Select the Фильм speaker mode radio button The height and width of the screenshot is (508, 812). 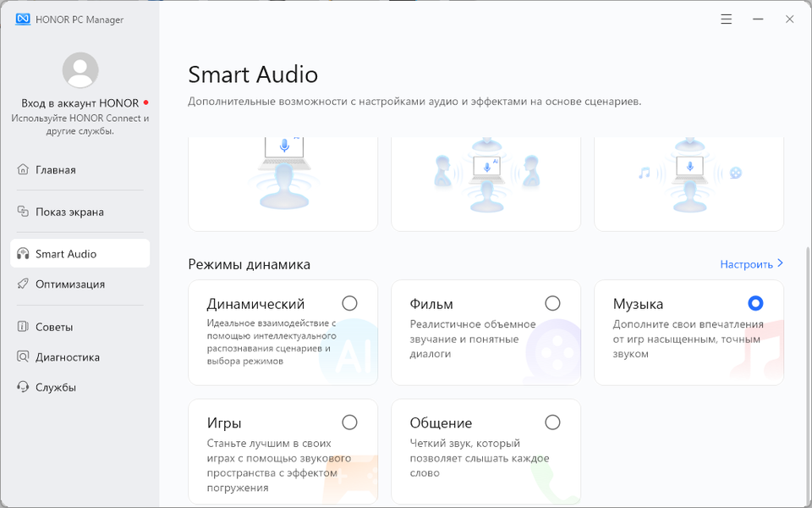coord(552,303)
